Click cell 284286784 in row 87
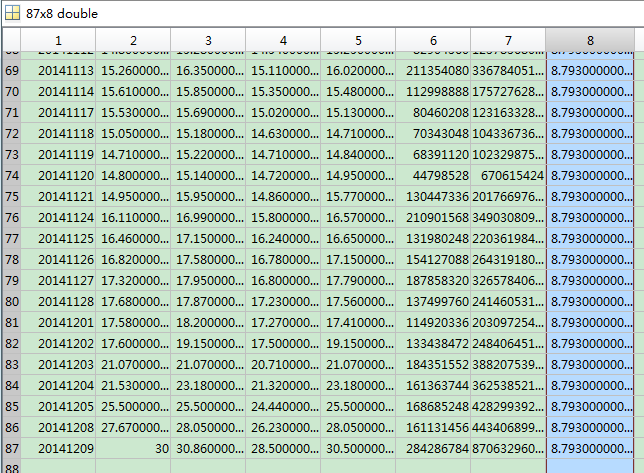This screenshot has width=644, height=473. coord(433,448)
